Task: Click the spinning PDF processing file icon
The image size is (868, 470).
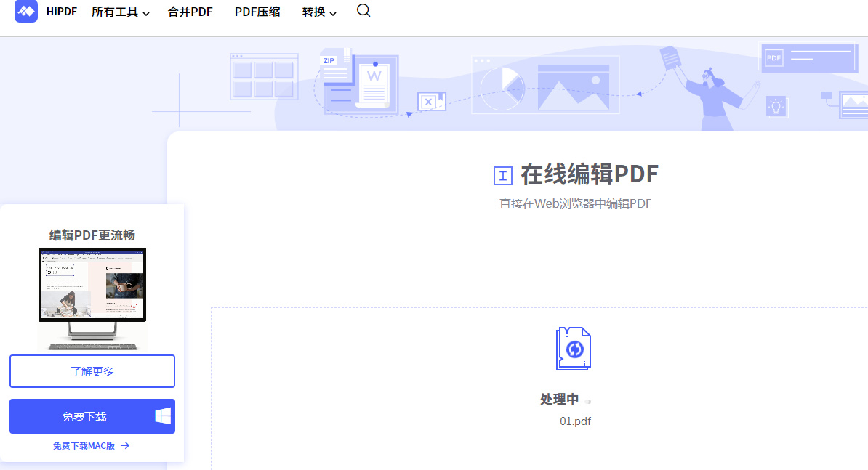Action: [575, 348]
